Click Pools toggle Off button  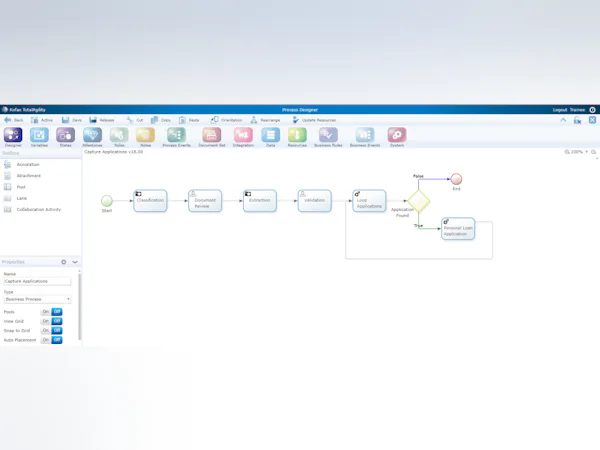[x=57, y=312]
